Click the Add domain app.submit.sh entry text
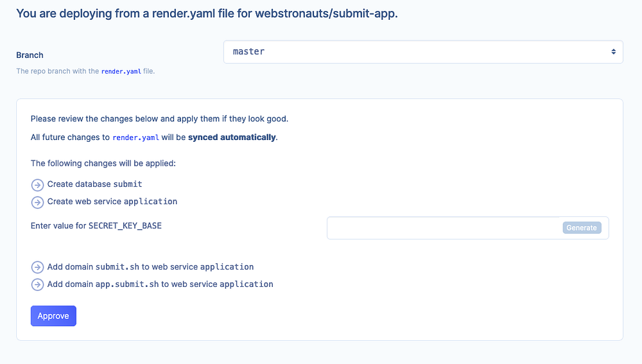The height and width of the screenshot is (364, 642). click(x=160, y=284)
